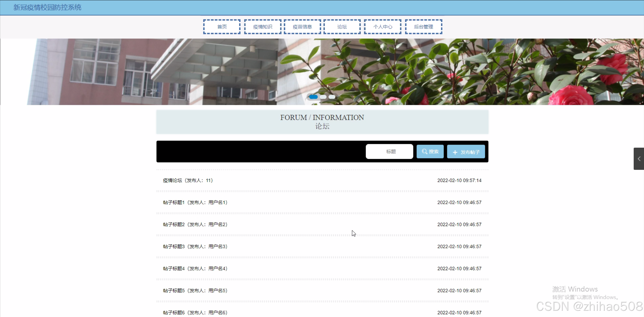Go to 疫情知识 menu item
This screenshot has height=317, width=644.
pyautogui.click(x=262, y=27)
